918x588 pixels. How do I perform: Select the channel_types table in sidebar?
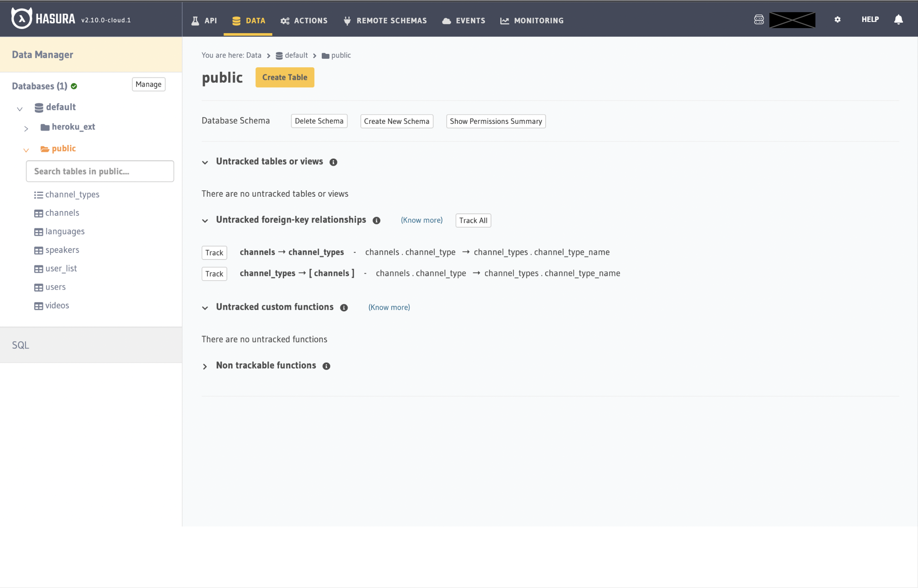[72, 195]
